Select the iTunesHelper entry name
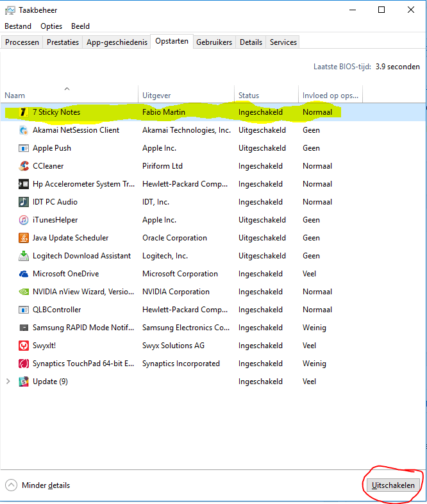 click(x=55, y=220)
